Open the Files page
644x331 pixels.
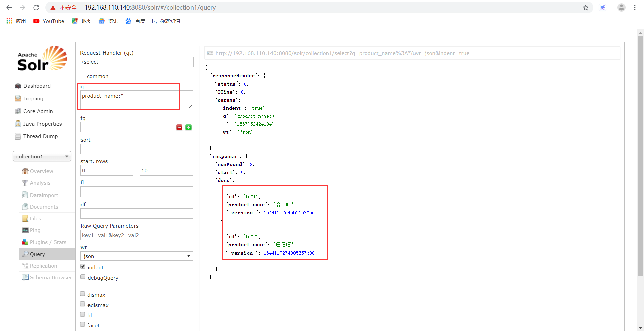[35, 218]
